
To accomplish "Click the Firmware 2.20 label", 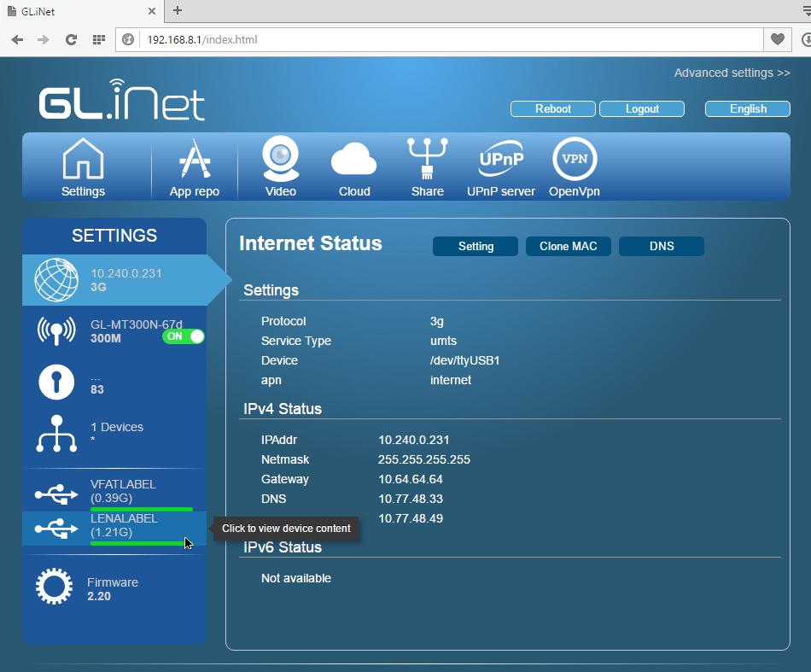I will tap(112, 589).
